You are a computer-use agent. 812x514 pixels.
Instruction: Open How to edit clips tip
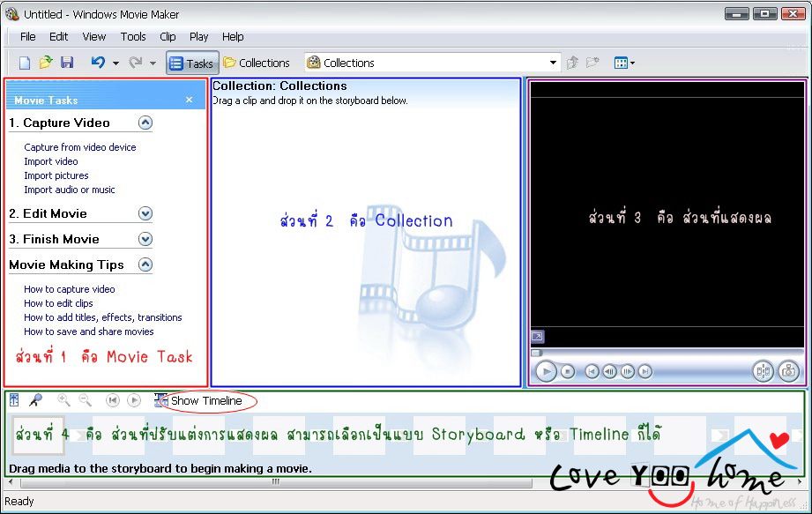(x=58, y=302)
